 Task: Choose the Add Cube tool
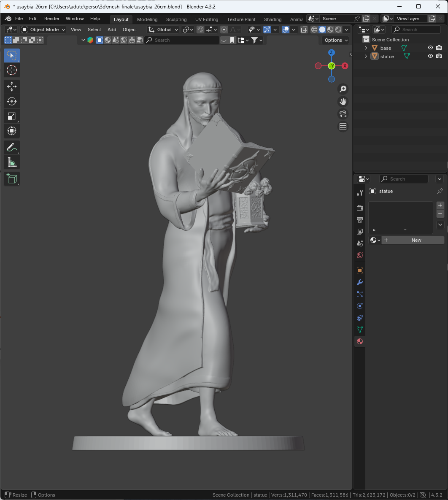click(12, 178)
